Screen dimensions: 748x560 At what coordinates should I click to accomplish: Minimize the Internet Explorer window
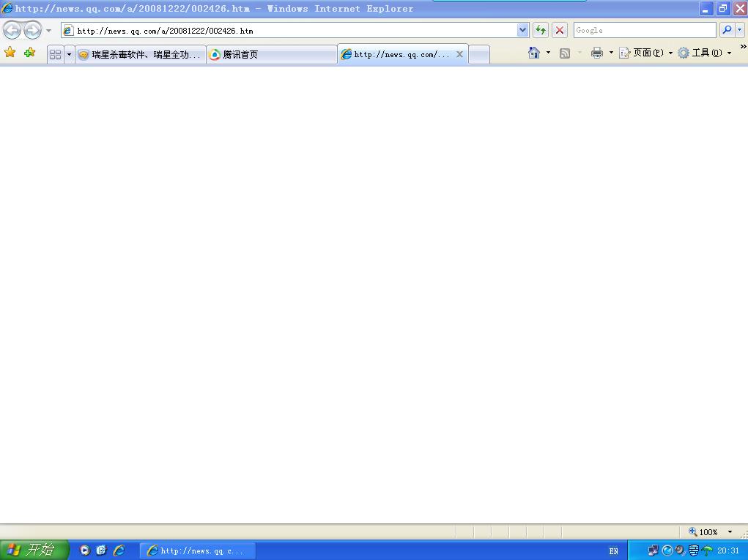706,9
